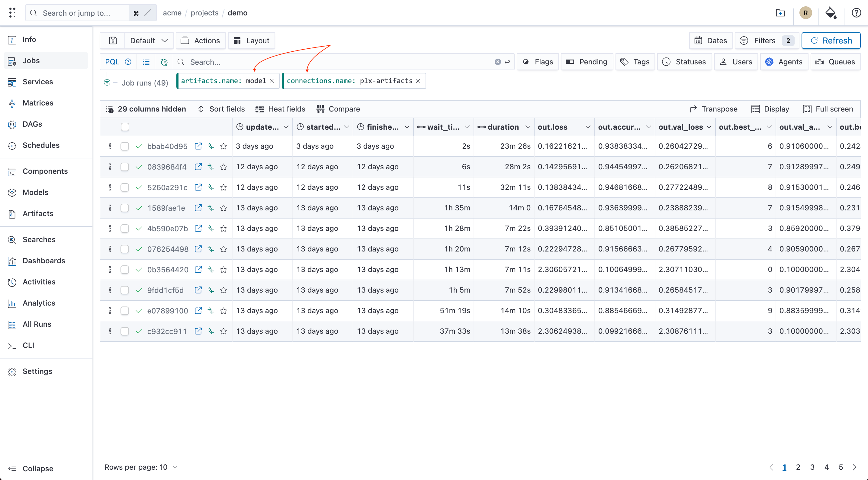Open the Dates button
The width and height of the screenshot is (868, 480).
711,41
